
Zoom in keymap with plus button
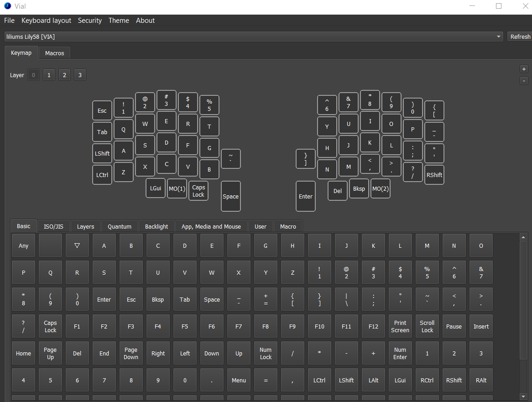524,69
